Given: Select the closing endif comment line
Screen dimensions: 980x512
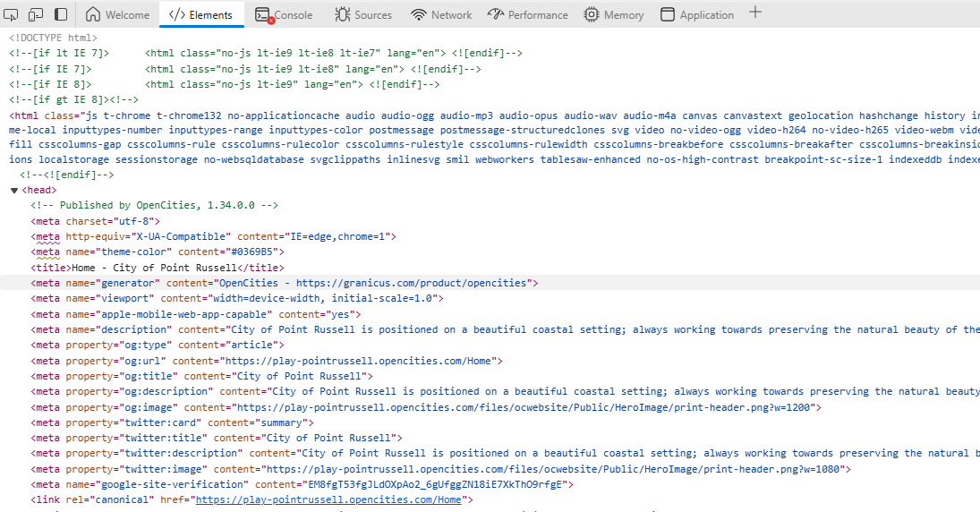Looking at the screenshot, I should (x=67, y=175).
